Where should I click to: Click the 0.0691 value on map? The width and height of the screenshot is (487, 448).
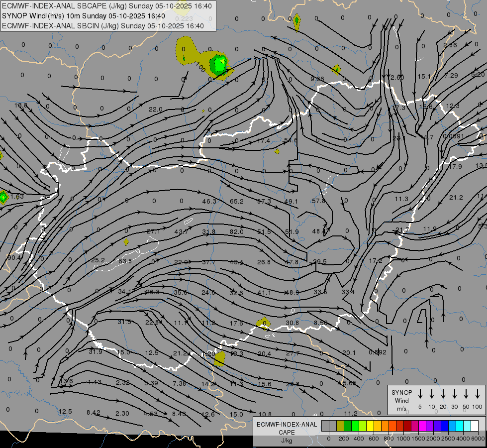[454, 136]
